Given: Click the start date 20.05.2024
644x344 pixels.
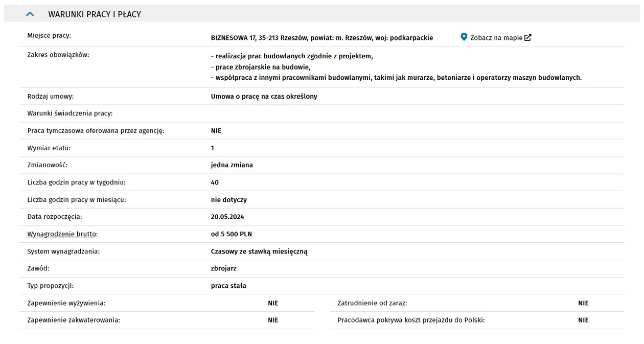Looking at the screenshot, I should coord(227,217).
